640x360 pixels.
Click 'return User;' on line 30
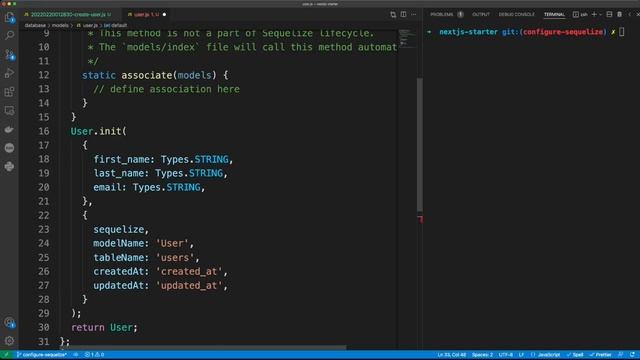pos(104,327)
